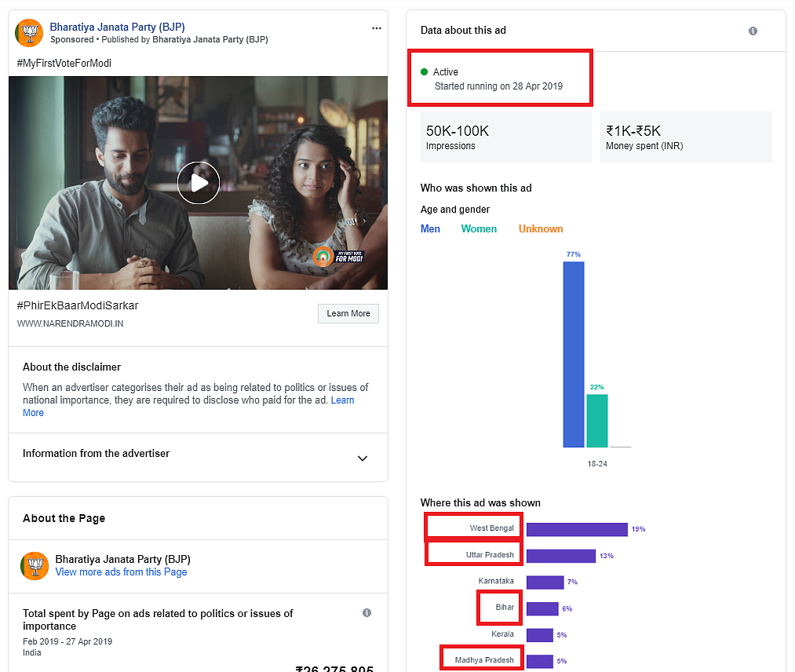Open Bharatiya Janata Party (BJP) page title link
The image size is (795, 672).
(117, 27)
